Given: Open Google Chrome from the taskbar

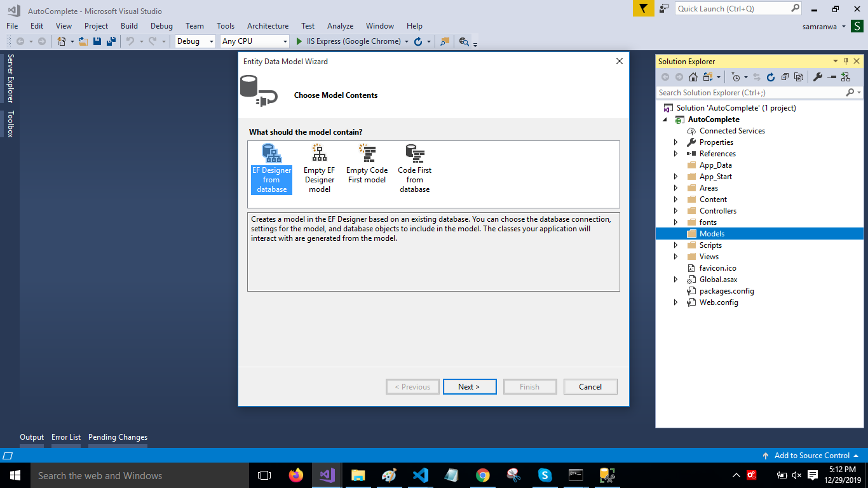Looking at the screenshot, I should coord(482,475).
